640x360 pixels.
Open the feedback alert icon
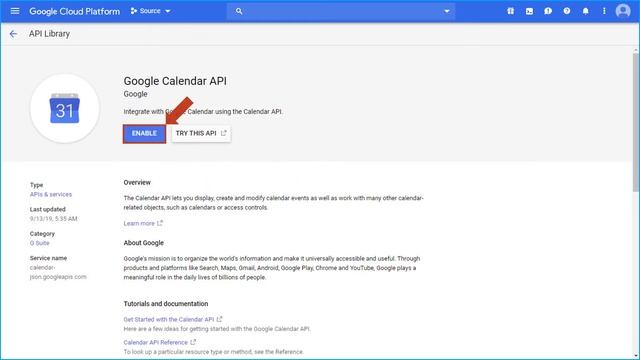coord(548,11)
